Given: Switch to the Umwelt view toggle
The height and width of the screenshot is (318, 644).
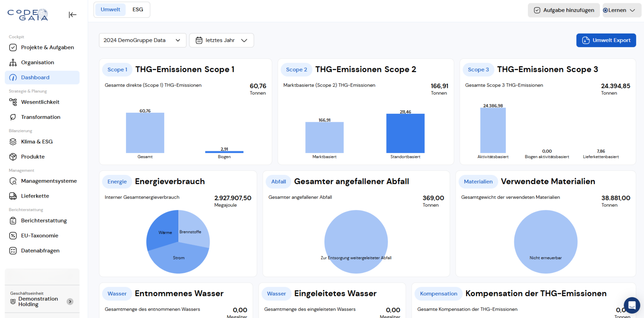Looking at the screenshot, I should click(x=110, y=9).
